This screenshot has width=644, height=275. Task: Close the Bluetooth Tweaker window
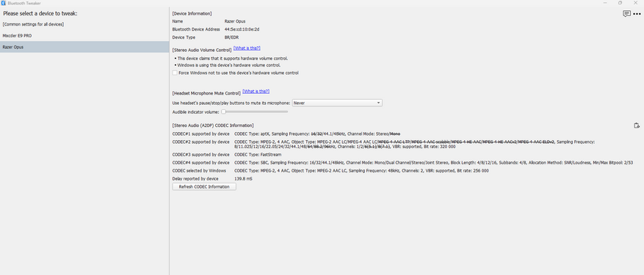tap(636, 3)
